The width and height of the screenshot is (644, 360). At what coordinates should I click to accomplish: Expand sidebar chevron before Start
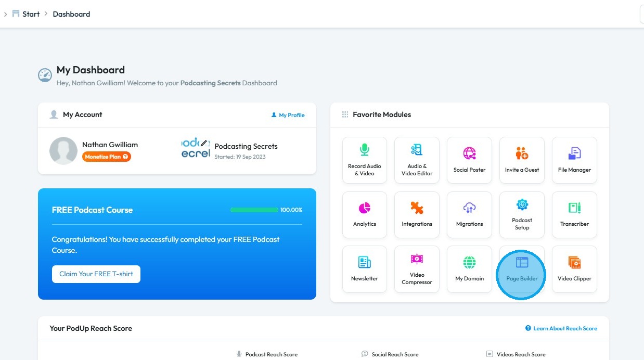coord(5,14)
